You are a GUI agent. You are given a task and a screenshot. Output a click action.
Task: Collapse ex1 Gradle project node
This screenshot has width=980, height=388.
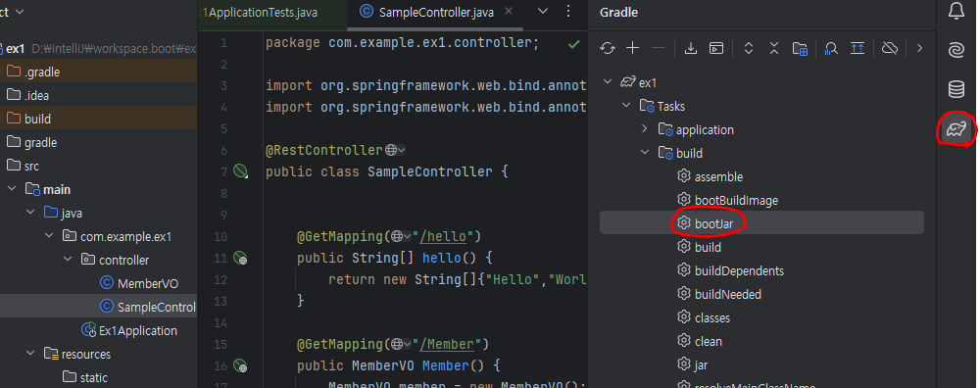point(607,82)
